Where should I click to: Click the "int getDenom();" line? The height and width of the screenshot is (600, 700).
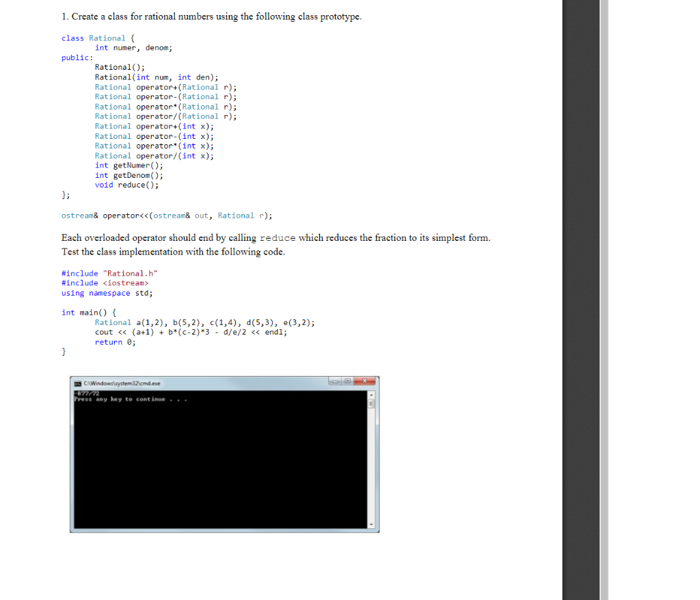tap(129, 176)
